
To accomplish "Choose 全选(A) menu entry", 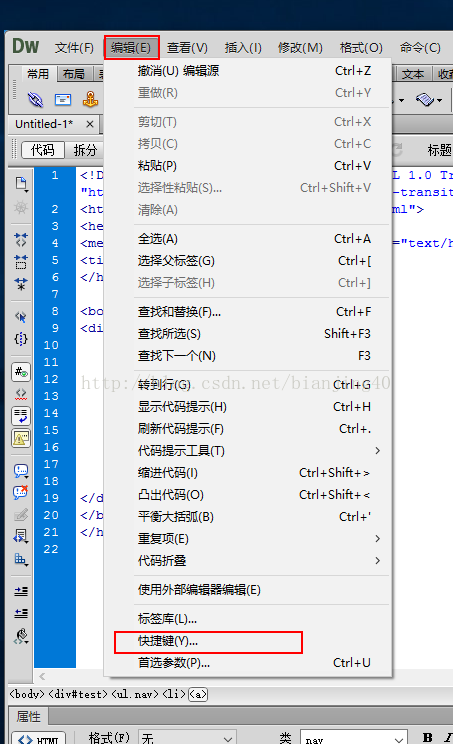I will click(x=248, y=239).
